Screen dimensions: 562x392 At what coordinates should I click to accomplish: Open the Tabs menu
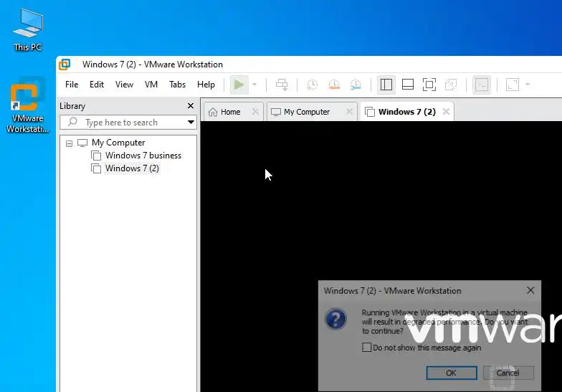[177, 85]
